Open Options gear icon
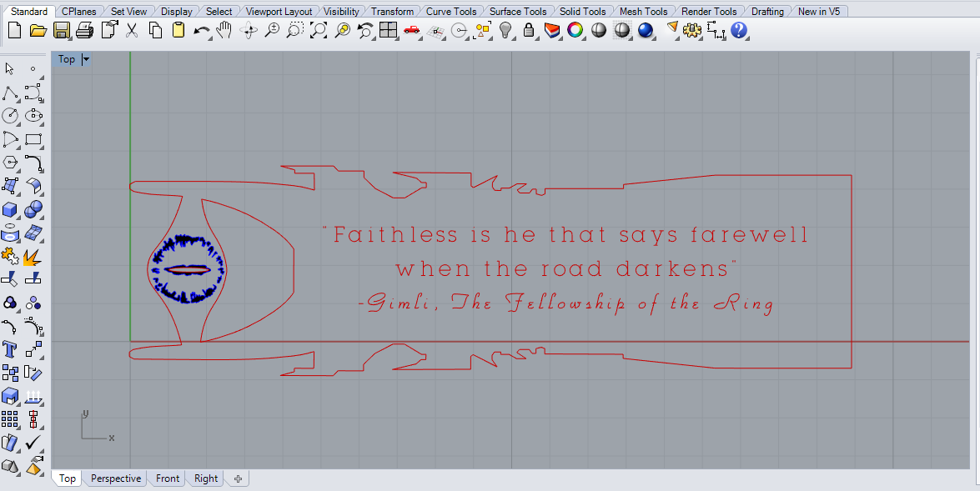This screenshot has height=491, width=980. (x=692, y=30)
